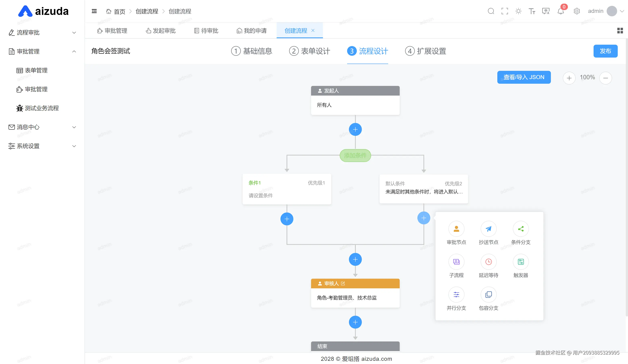Add an approval node (审批节点)

click(x=456, y=229)
